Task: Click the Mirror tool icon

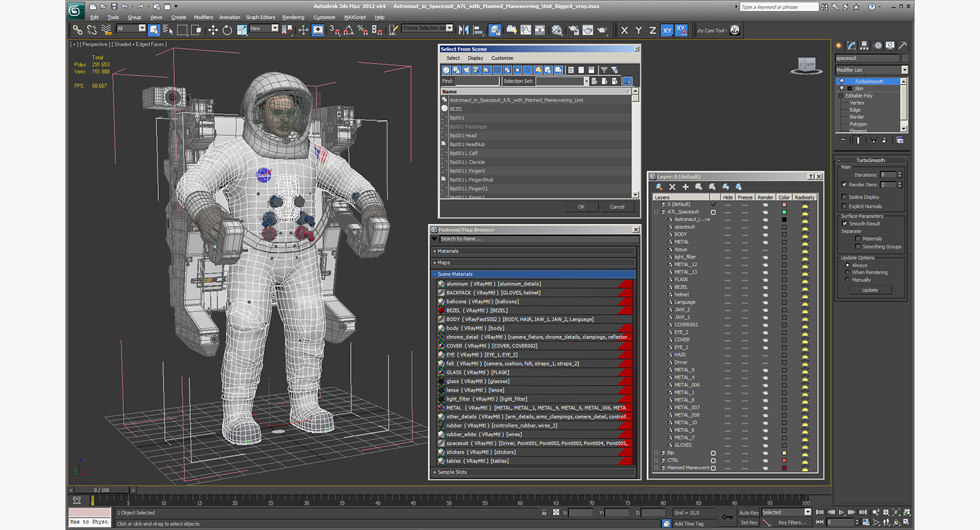Action: [464, 30]
